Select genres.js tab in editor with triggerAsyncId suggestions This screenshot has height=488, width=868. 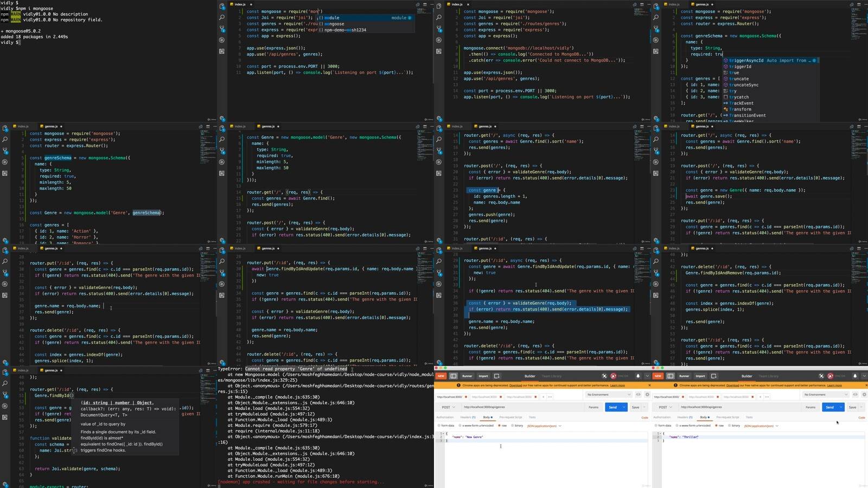click(x=702, y=4)
